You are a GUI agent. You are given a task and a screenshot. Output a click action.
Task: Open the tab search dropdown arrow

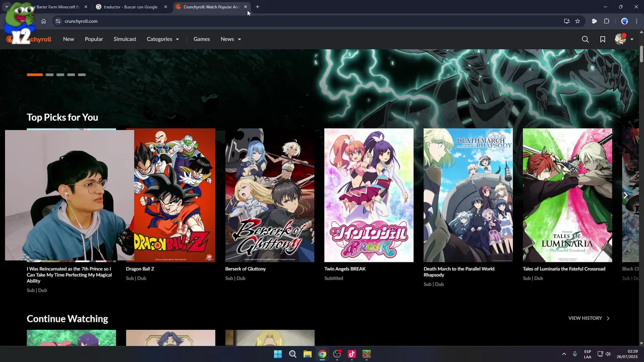tap(7, 7)
